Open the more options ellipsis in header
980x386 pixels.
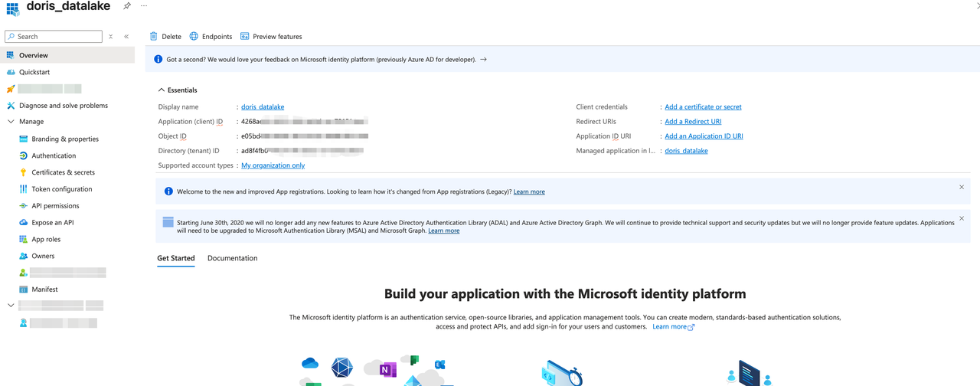pos(144,6)
